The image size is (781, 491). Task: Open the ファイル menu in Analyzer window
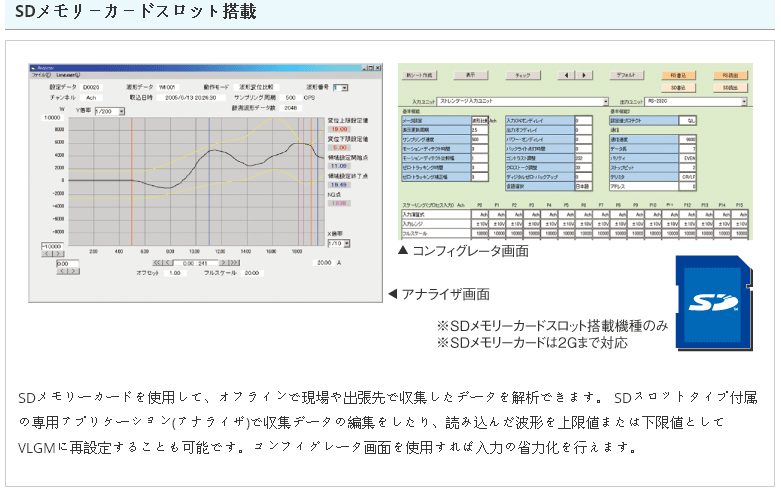tap(40, 75)
